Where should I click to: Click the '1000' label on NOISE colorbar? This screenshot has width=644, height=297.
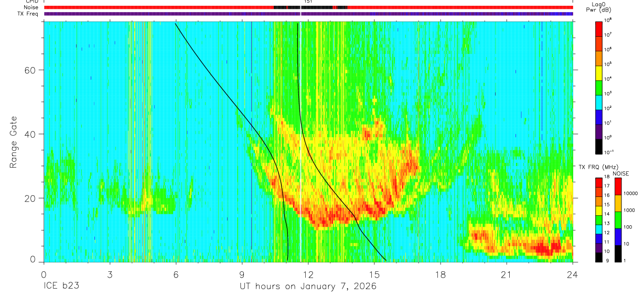tap(628, 211)
